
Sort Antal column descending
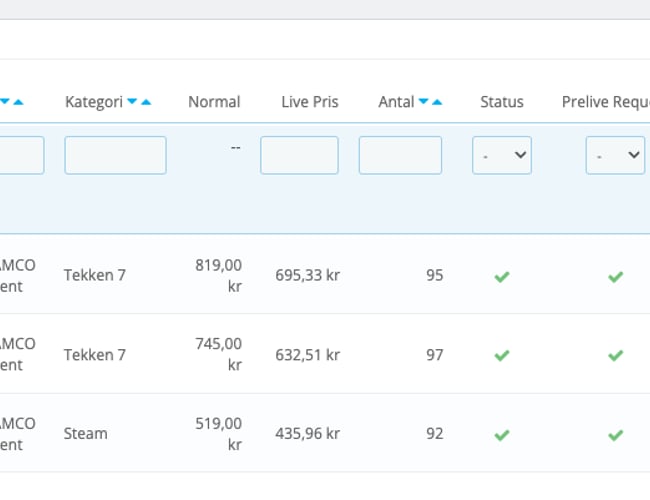423,101
